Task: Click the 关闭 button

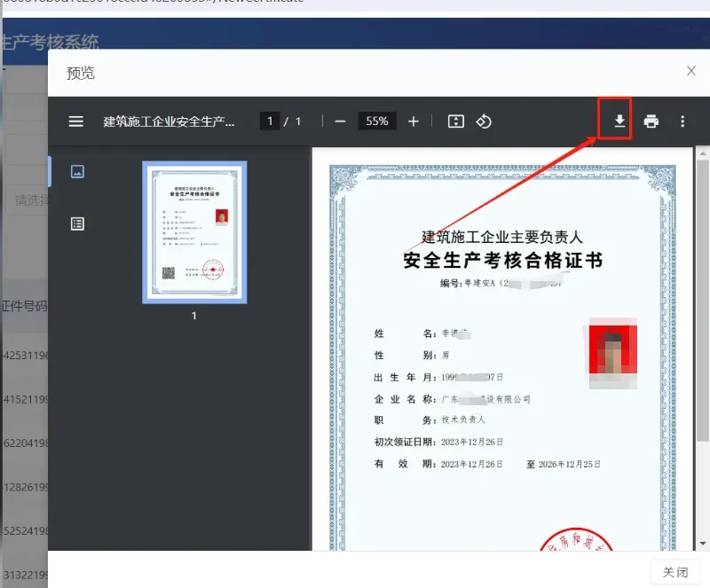Action: (x=675, y=572)
